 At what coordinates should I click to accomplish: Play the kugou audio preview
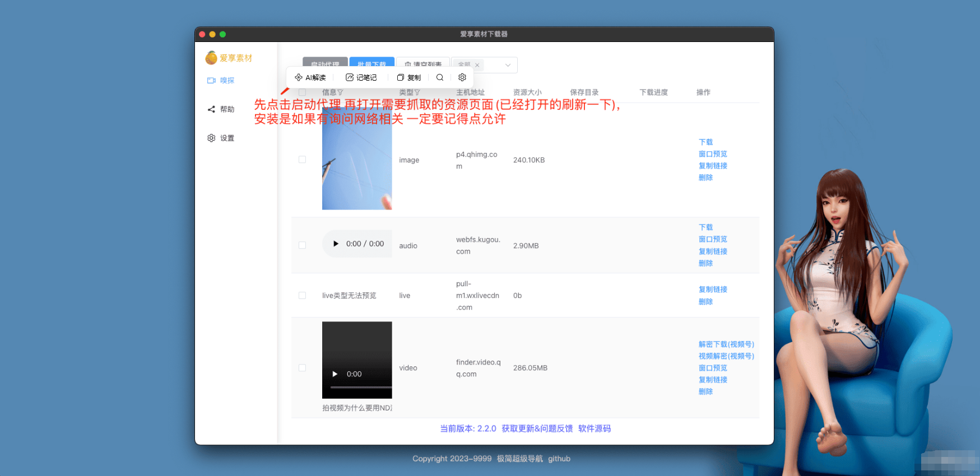pos(336,244)
